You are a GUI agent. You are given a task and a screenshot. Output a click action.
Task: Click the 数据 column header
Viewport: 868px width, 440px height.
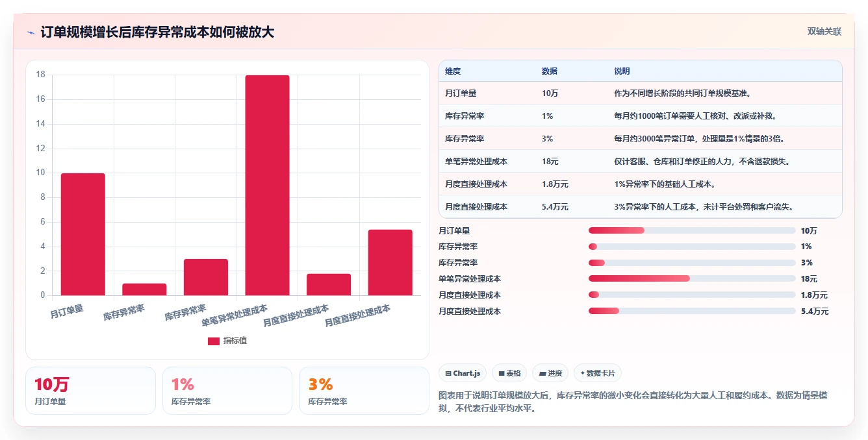click(550, 71)
